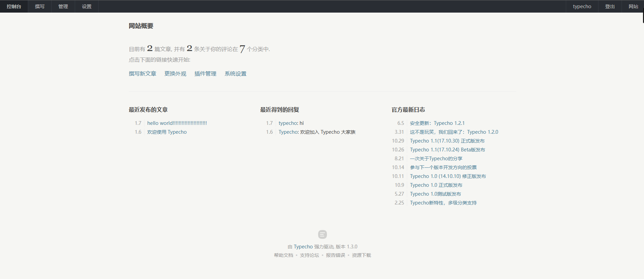The width and height of the screenshot is (644, 279).
Task: Expand the 管理 menu in navigation
Action: tap(63, 6)
